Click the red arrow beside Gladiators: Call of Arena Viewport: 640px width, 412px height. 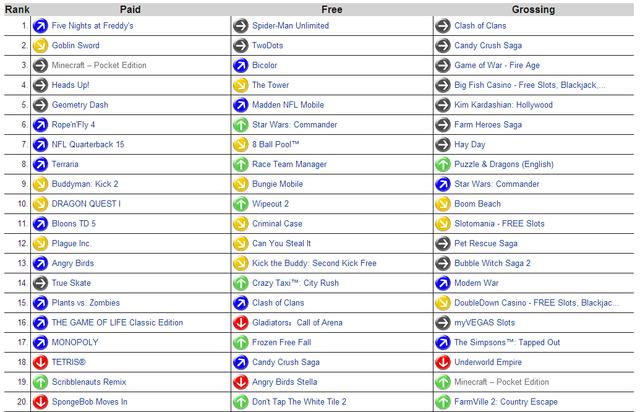pyautogui.click(x=240, y=322)
